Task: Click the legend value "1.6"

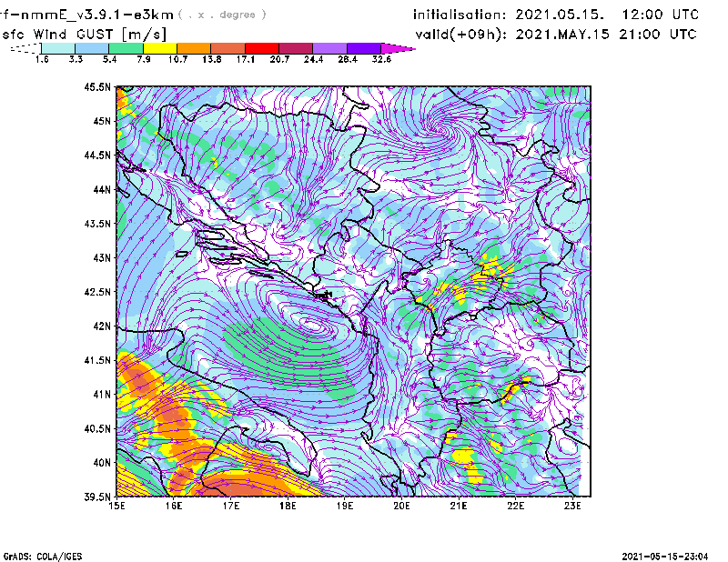Action: [x=42, y=59]
